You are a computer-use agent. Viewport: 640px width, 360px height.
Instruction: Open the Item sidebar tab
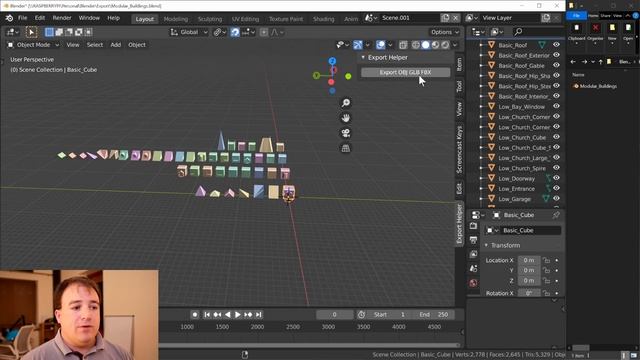click(459, 64)
